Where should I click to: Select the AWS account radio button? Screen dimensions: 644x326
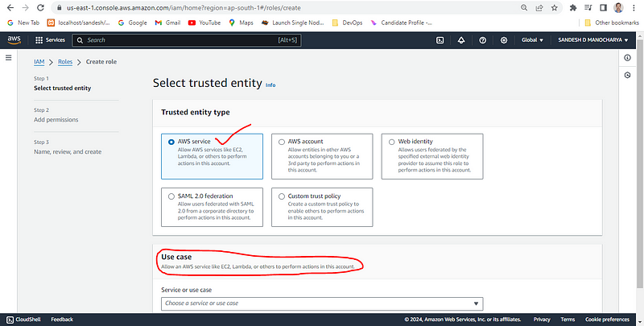click(x=281, y=142)
